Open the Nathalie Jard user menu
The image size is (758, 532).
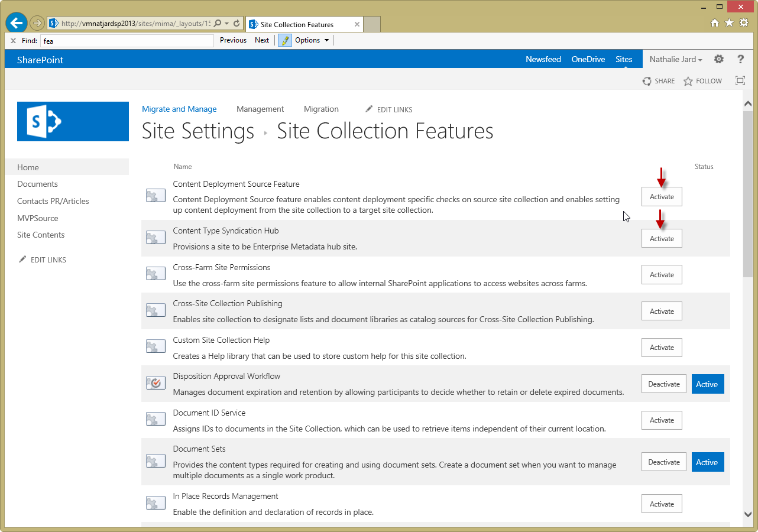[676, 59]
